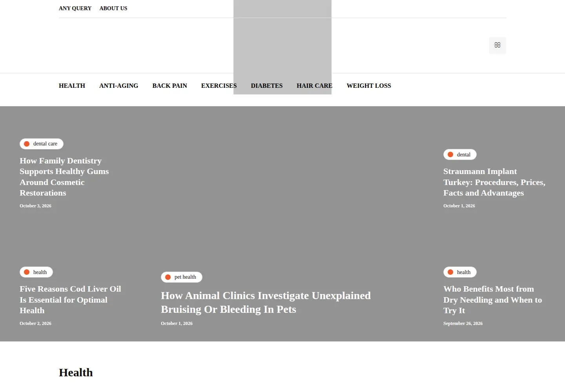Open 'How Animal Clinics Investigate Unexplained Bruising' article
This screenshot has width=565, height=392.
(x=266, y=303)
